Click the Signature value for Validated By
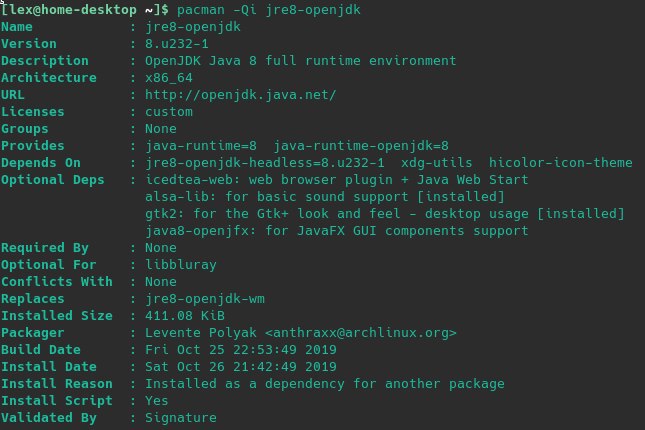Viewport: 645px width, 430px height. pyautogui.click(x=181, y=417)
